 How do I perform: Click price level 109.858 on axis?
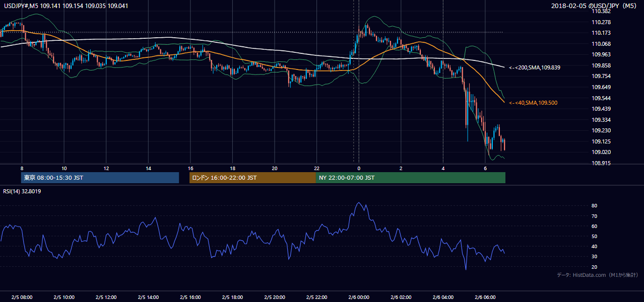(x=602, y=65)
